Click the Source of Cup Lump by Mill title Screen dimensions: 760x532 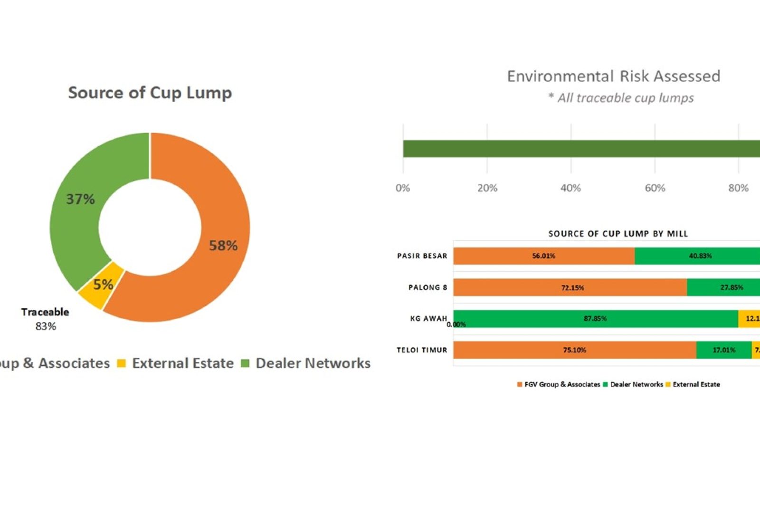coord(618,234)
